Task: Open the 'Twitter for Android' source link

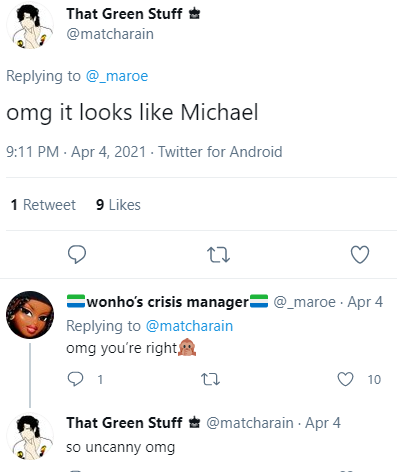Action: [x=220, y=152]
